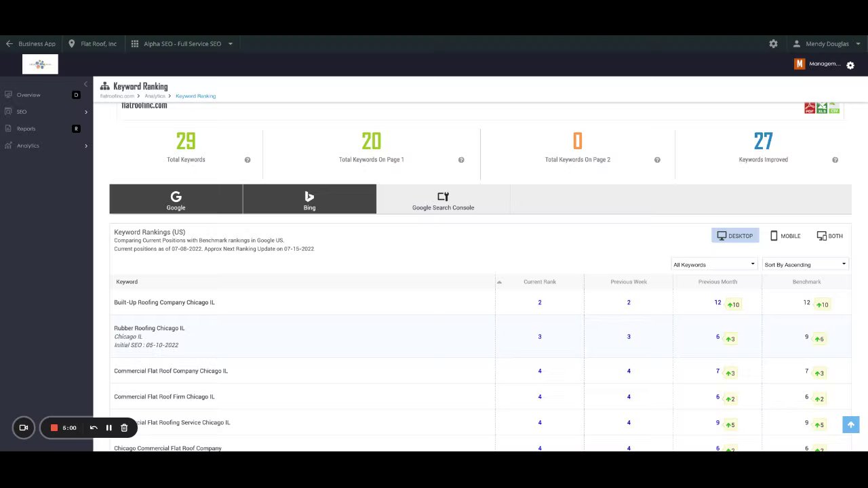Expand the Mendy Douglas account menu arrow
The image size is (868, 488).
tap(858, 43)
